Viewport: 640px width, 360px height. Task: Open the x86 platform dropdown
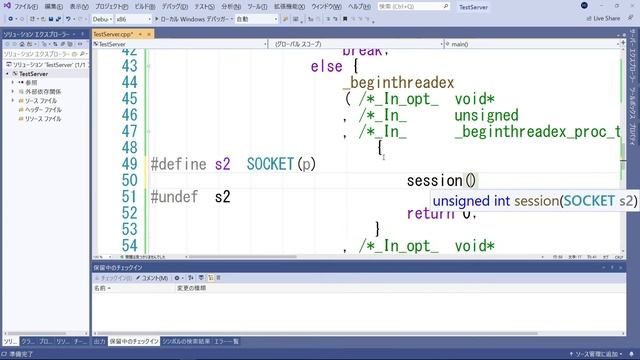133,19
